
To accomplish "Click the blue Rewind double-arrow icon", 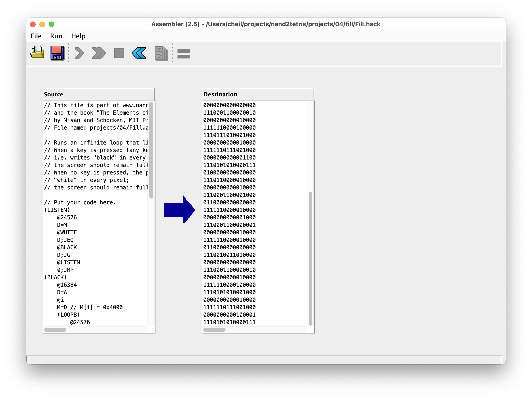I will coord(139,53).
